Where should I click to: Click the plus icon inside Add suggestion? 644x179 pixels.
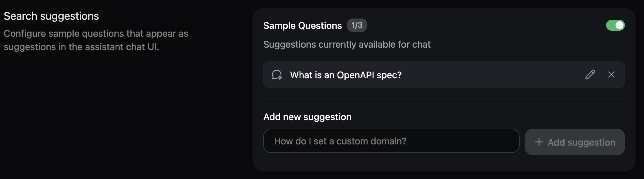pyautogui.click(x=538, y=142)
